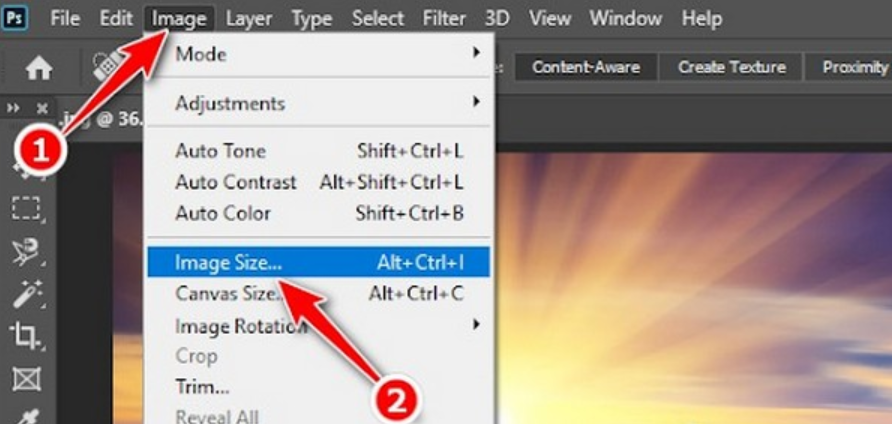Image resolution: width=892 pixels, height=424 pixels.
Task: Go to the Home screen icon
Action: click(x=39, y=69)
